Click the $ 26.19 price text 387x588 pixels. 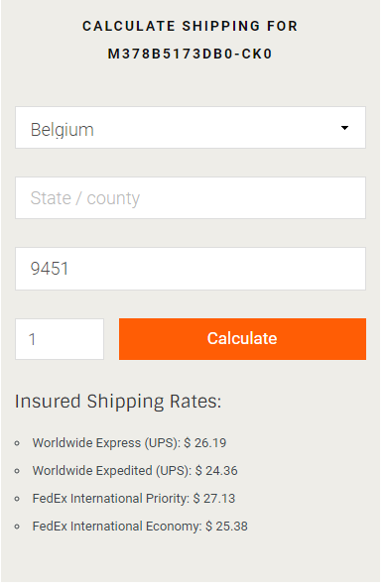coord(205,443)
